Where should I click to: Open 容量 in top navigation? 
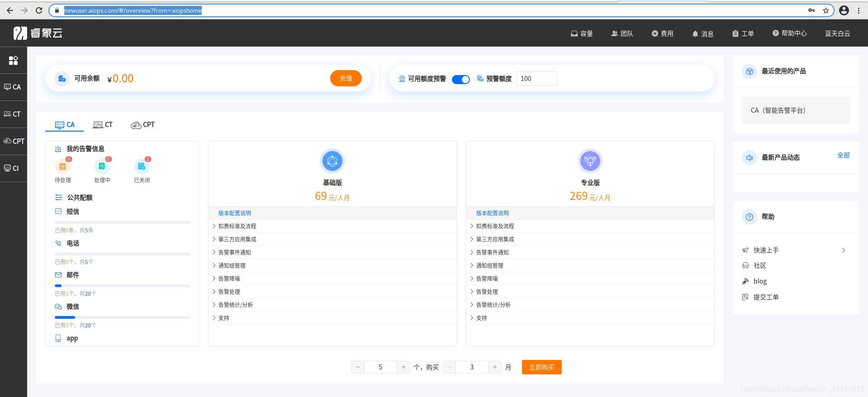(582, 33)
